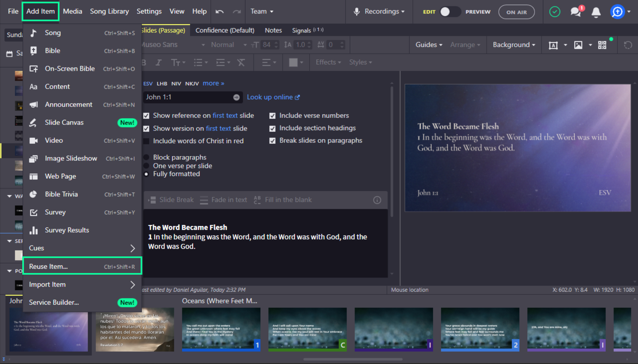
Task: Open the Background dropdown
Action: [x=514, y=45]
